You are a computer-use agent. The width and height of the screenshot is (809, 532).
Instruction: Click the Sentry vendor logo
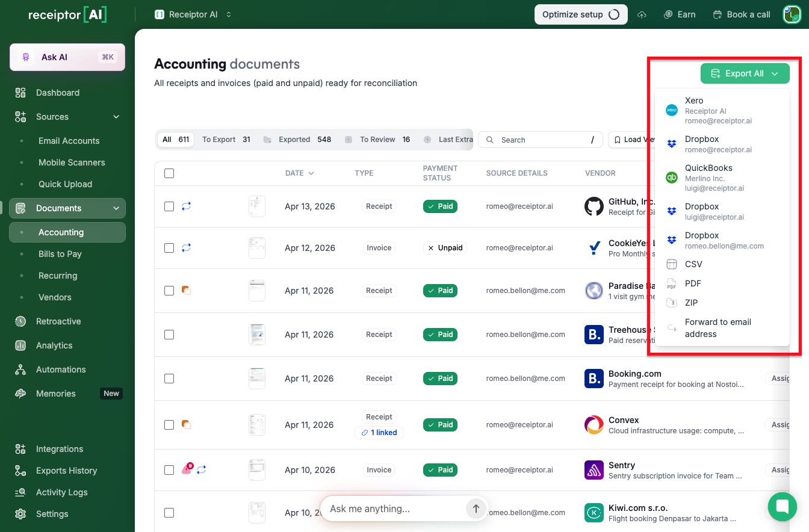click(x=594, y=470)
